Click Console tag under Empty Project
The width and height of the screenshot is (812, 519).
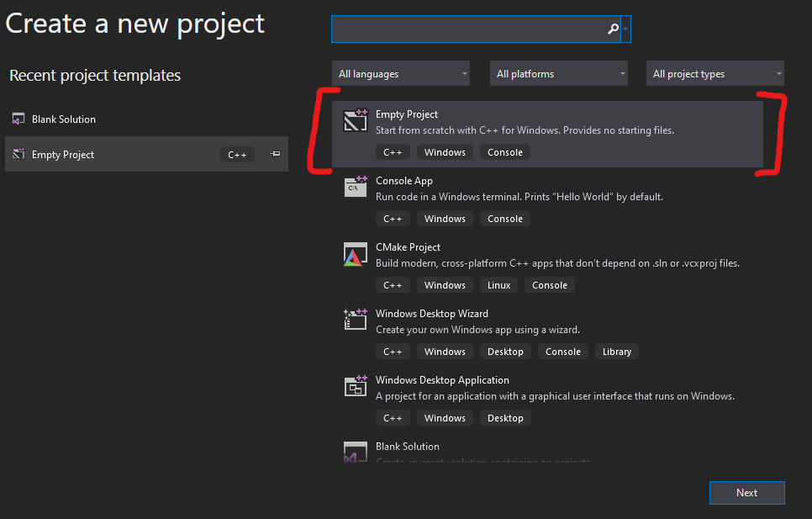coord(505,152)
